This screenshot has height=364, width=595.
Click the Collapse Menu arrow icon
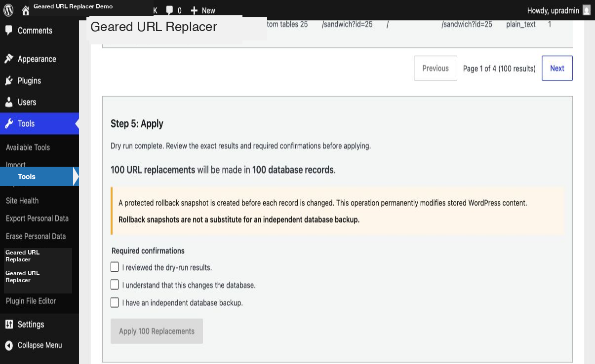[9, 345]
